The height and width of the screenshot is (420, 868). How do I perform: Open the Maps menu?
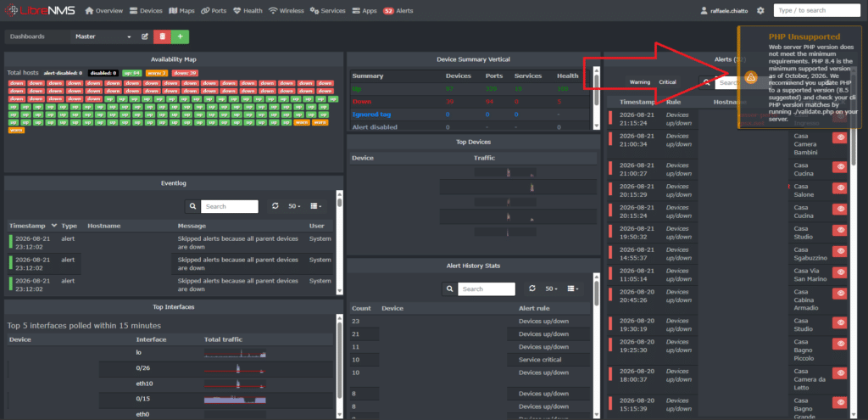coord(181,10)
